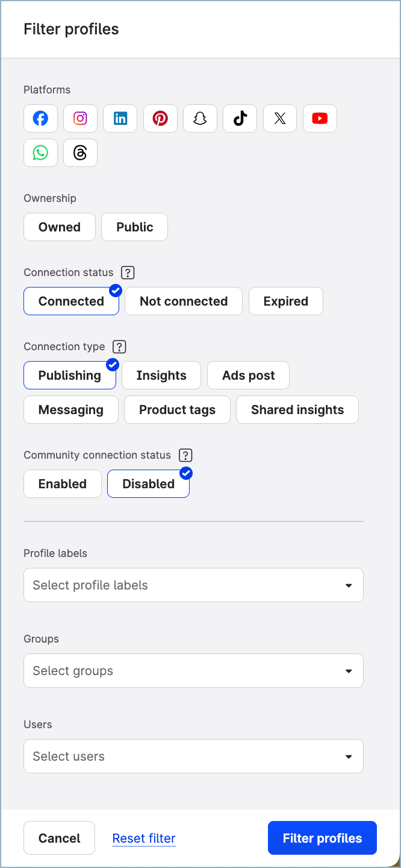Viewport: 401px width, 868px height.
Task: Select the Facebook platform icon
Action: point(40,118)
